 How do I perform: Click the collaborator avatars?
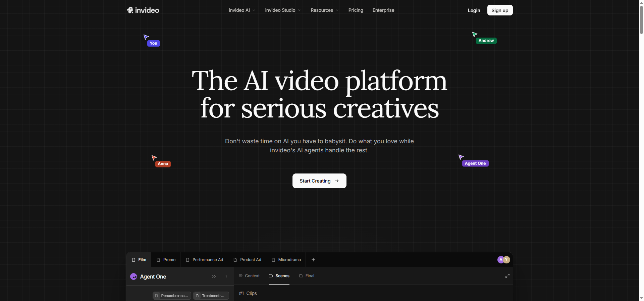(x=503, y=259)
